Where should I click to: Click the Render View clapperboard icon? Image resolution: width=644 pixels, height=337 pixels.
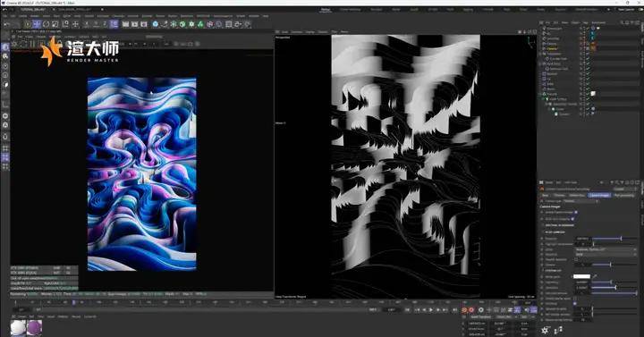tap(125, 24)
